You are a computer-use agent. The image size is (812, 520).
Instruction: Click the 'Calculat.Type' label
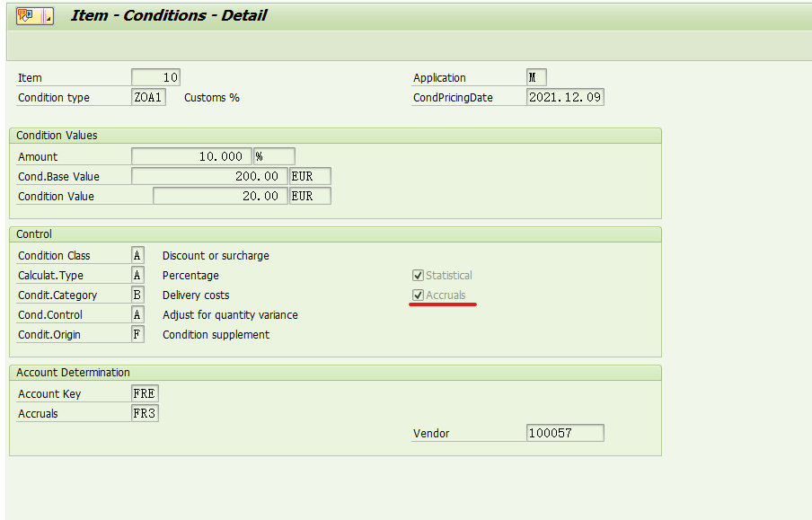50,276
